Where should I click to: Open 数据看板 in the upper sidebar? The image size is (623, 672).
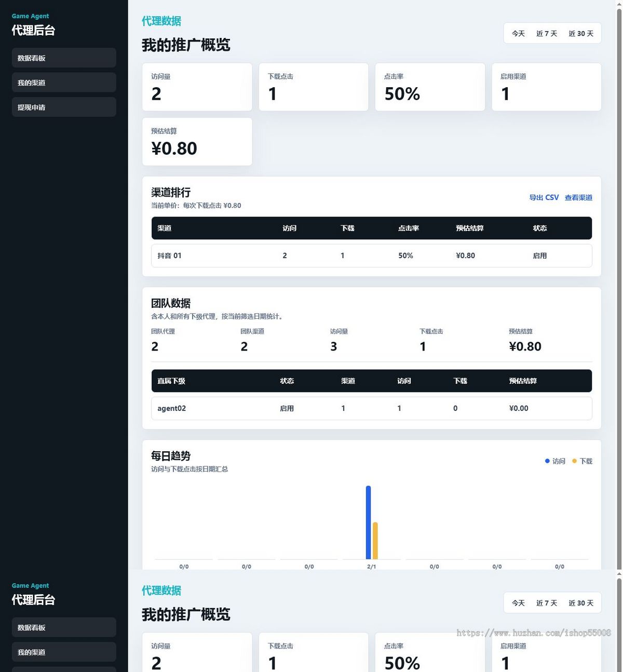point(64,58)
